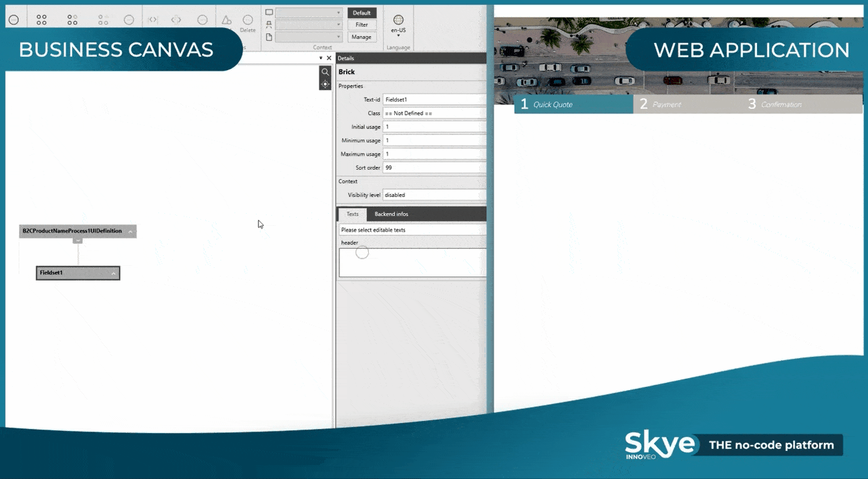Screen dimensions: 868x479
Task: Click the four-dots grid icon in the toolbar
Action: [x=41, y=19]
